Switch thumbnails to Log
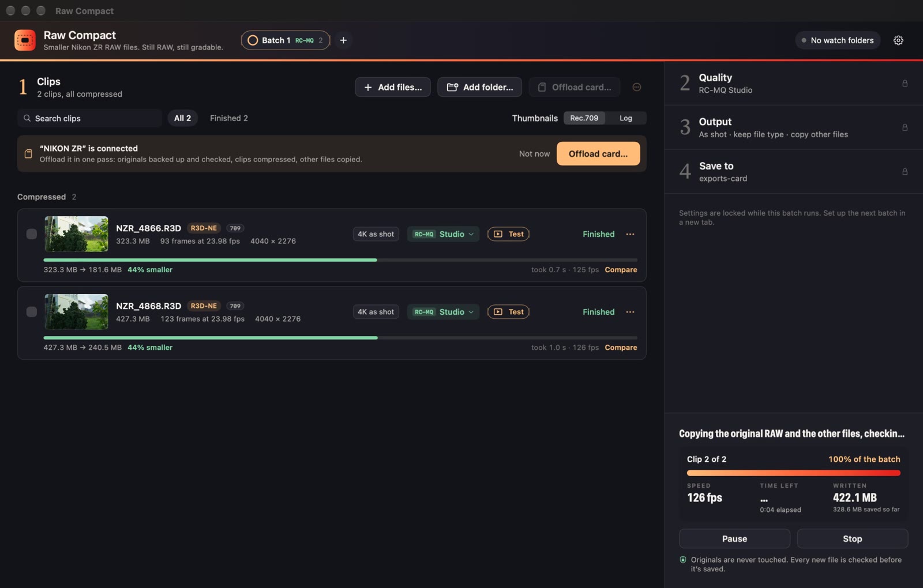This screenshot has width=923, height=588. 626,118
